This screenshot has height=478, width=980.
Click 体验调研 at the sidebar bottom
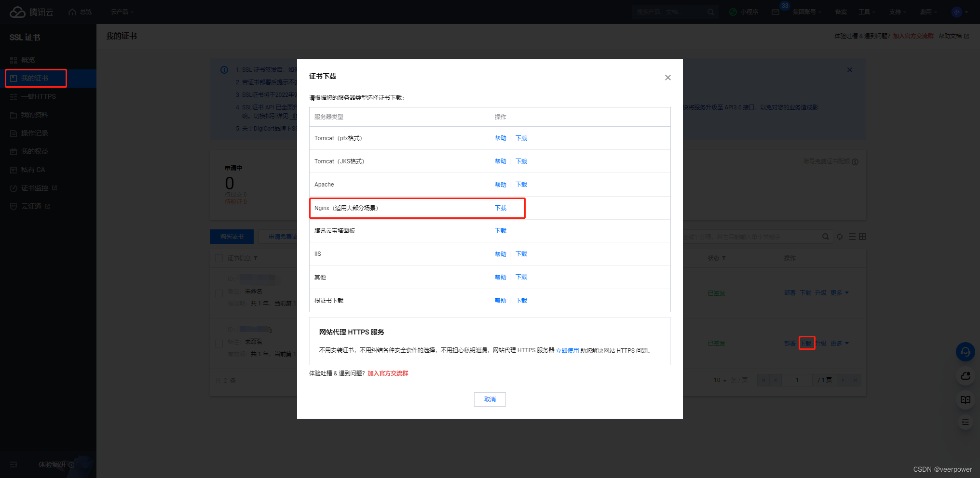click(x=56, y=465)
